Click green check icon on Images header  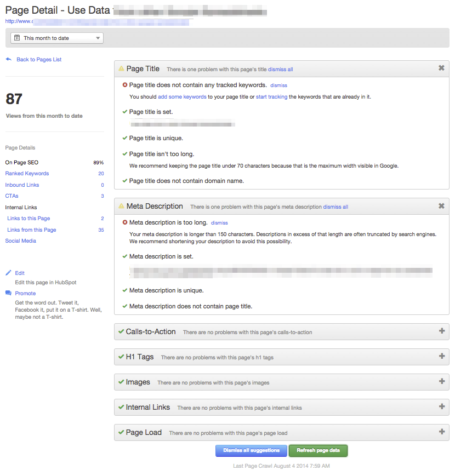coord(121,382)
